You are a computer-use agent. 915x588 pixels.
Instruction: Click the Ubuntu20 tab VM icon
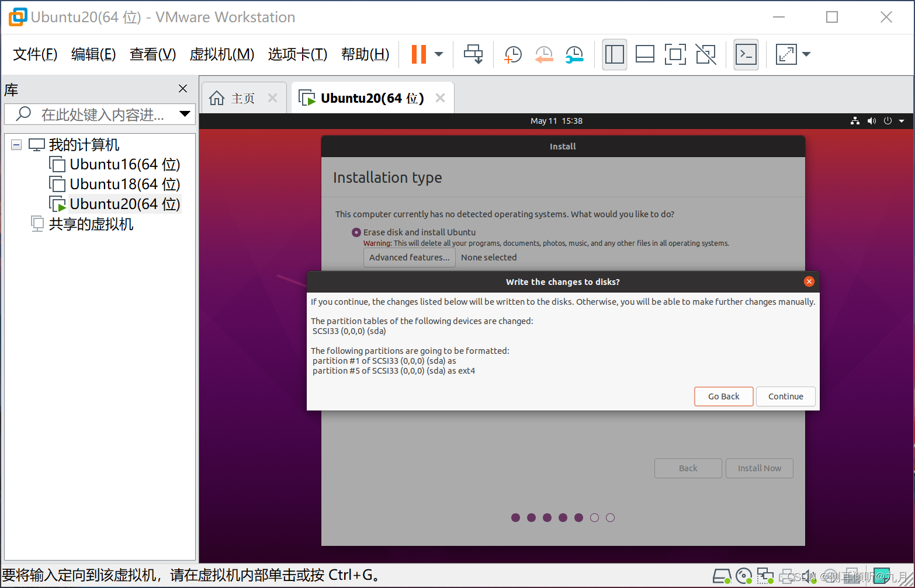click(307, 98)
